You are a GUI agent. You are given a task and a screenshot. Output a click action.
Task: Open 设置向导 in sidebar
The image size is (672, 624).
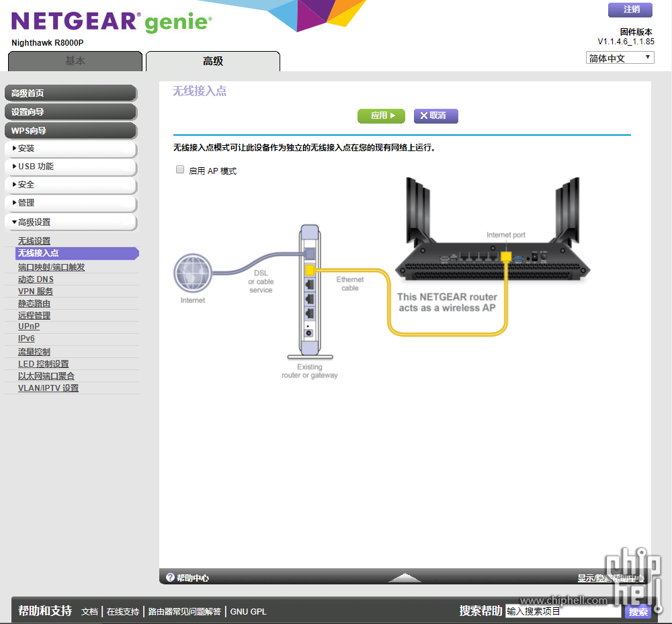point(71,112)
